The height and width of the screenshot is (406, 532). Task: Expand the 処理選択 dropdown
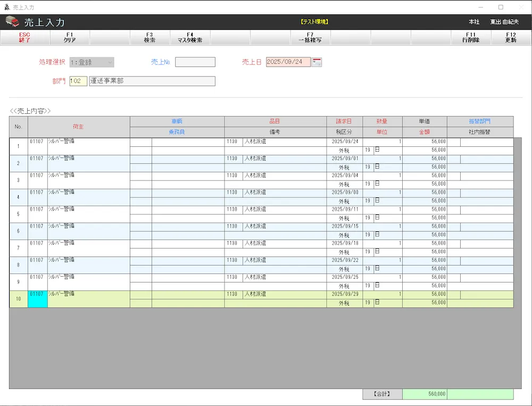tap(92, 62)
